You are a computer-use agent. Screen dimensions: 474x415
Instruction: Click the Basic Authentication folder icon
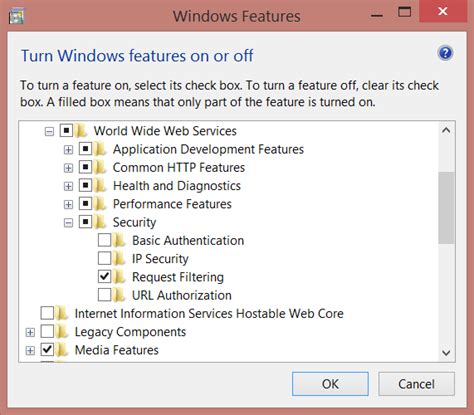pyautogui.click(x=119, y=240)
